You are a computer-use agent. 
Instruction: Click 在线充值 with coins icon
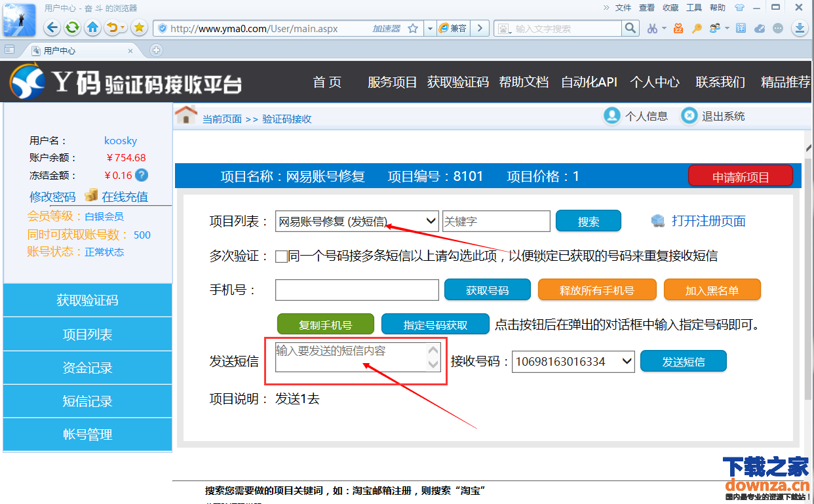(117, 196)
